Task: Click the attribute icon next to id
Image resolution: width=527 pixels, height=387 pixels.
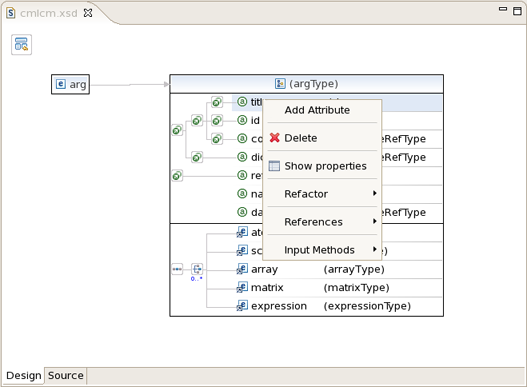Action: pos(242,120)
